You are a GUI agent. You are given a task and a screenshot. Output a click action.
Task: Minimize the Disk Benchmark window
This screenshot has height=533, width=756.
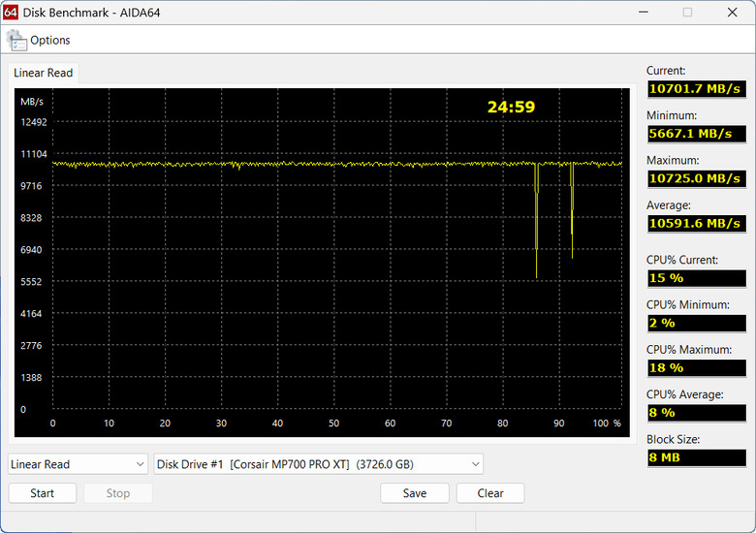coord(644,12)
